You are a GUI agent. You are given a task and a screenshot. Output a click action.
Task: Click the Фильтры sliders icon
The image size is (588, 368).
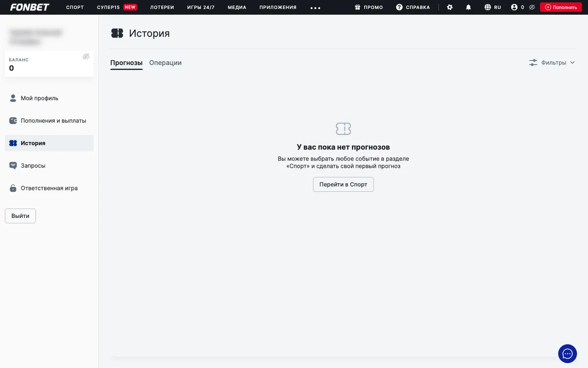pos(533,63)
